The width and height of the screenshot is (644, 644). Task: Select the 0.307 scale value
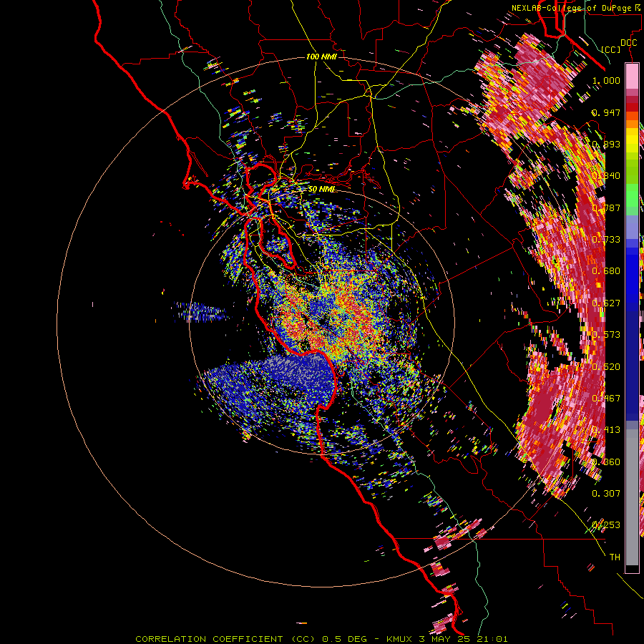click(606, 494)
